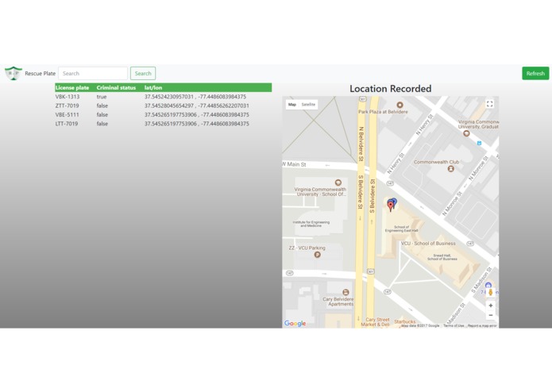Click the W Main St map label

(x=295, y=164)
